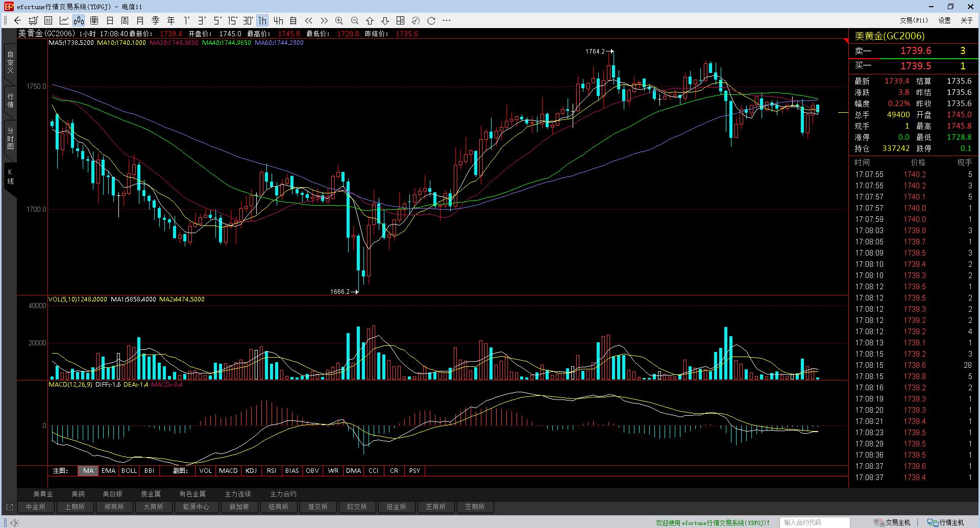
Task: Click the back arrow in the toolbar
Action: coord(17,20)
